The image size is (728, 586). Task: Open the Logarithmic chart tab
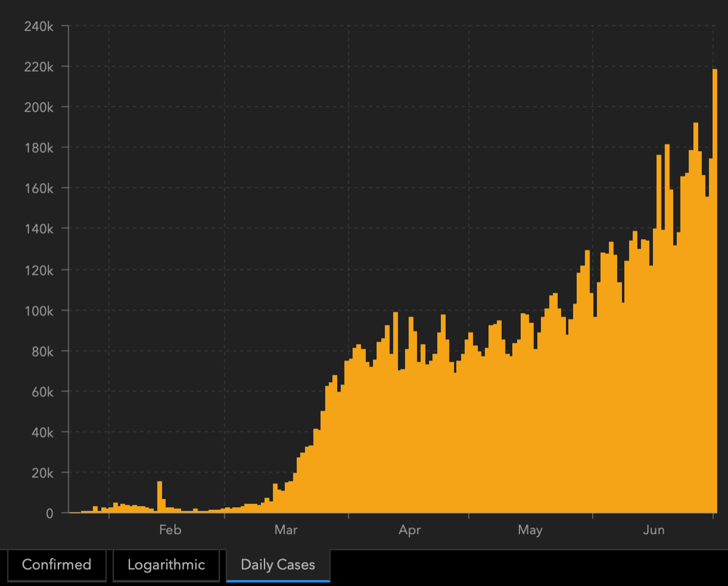pos(166,565)
